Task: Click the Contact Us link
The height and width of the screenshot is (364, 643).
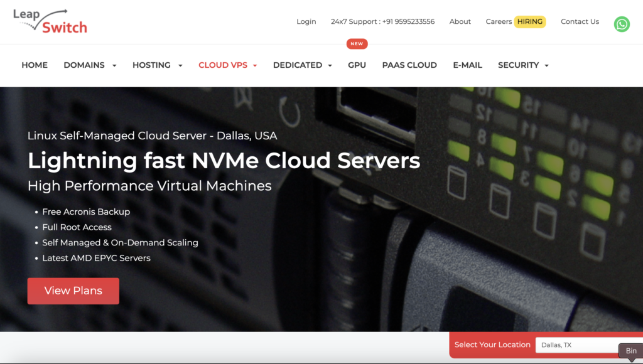Action: coord(580,21)
